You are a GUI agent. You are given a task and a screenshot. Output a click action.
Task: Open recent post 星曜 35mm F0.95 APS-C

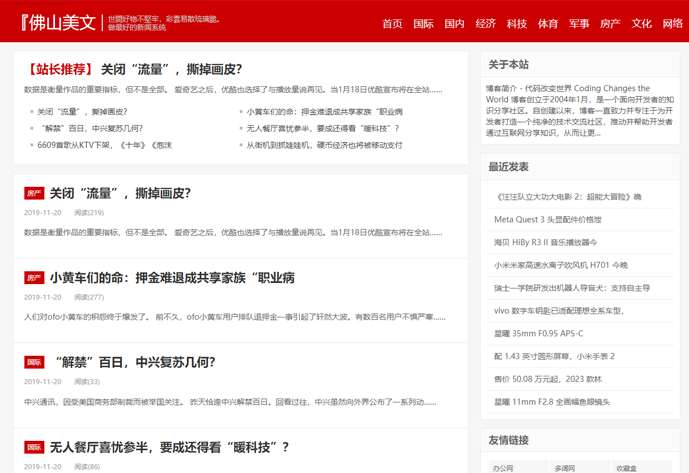(x=538, y=333)
